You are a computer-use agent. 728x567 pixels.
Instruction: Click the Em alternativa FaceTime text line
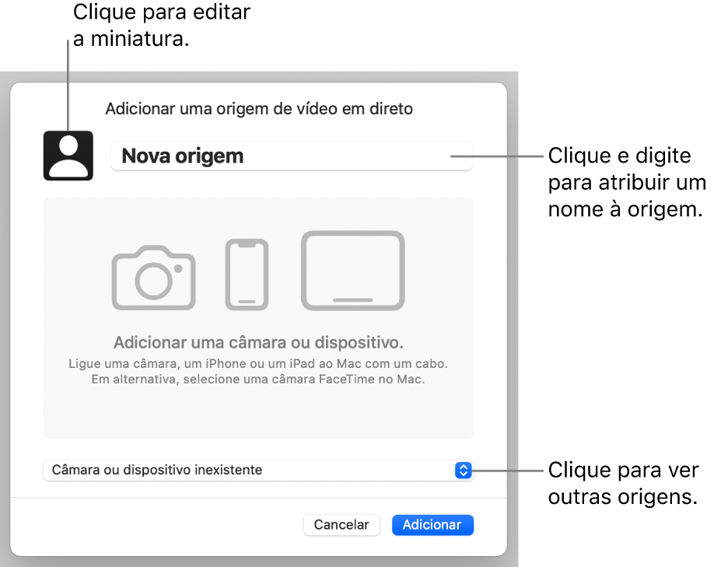pos(258,380)
